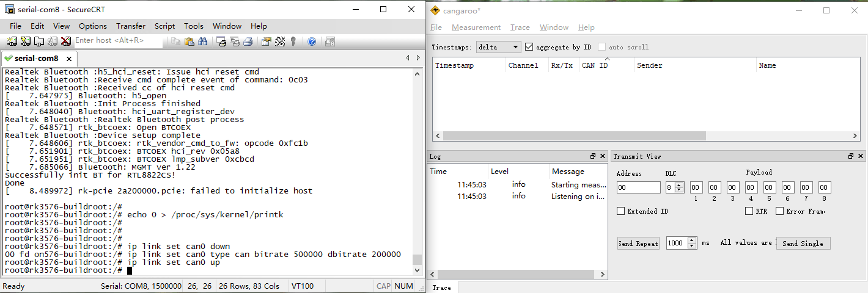The width and height of the screenshot is (868, 293).
Task: Decrease the repeat interval ms spinner
Action: 692,245
